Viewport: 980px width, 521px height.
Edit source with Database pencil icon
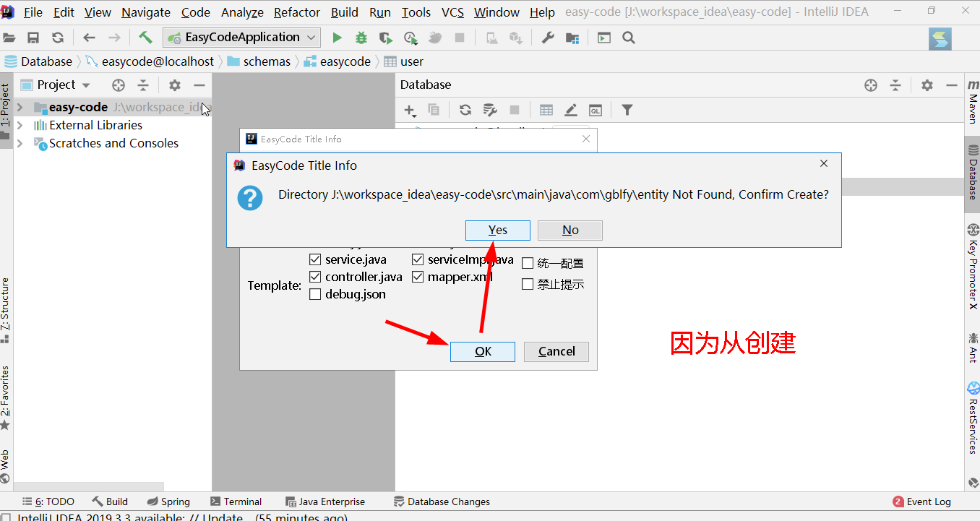point(571,110)
